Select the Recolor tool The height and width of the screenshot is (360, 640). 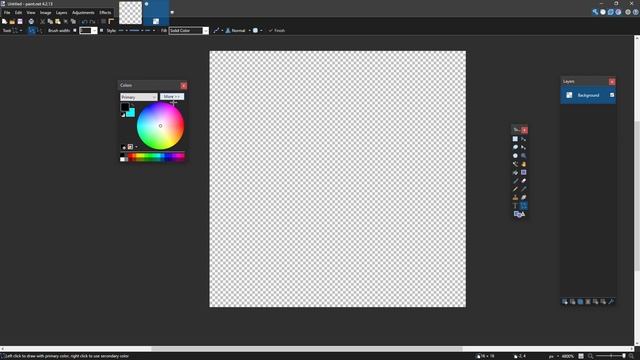pyautogui.click(x=523, y=198)
